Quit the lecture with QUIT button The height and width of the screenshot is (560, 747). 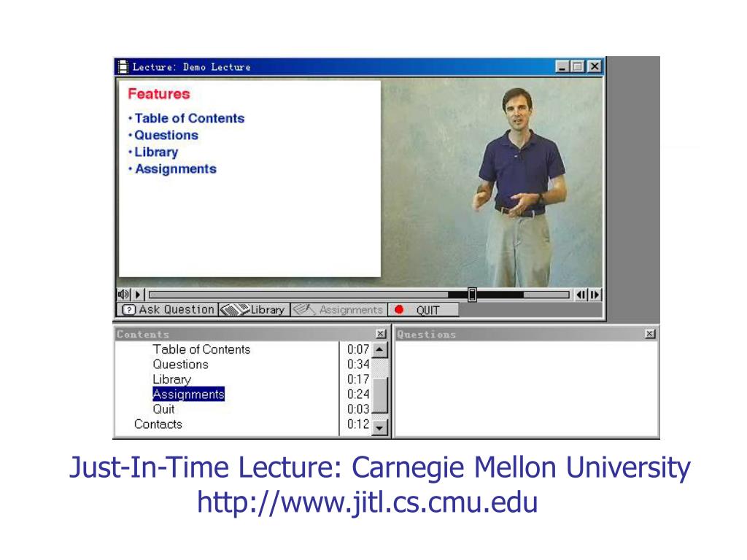point(423,310)
